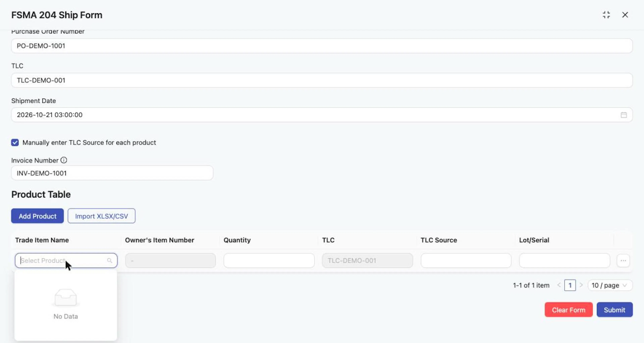Click the disabled TLC cell in product row

coord(367,260)
